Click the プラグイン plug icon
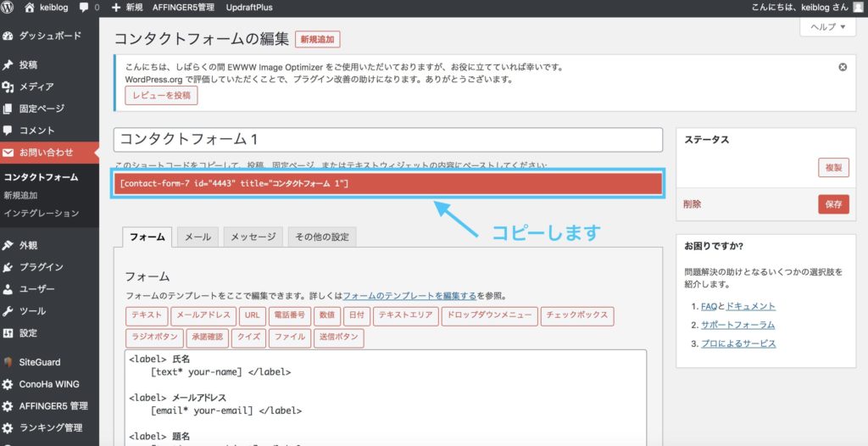868x446 pixels. click(8, 267)
